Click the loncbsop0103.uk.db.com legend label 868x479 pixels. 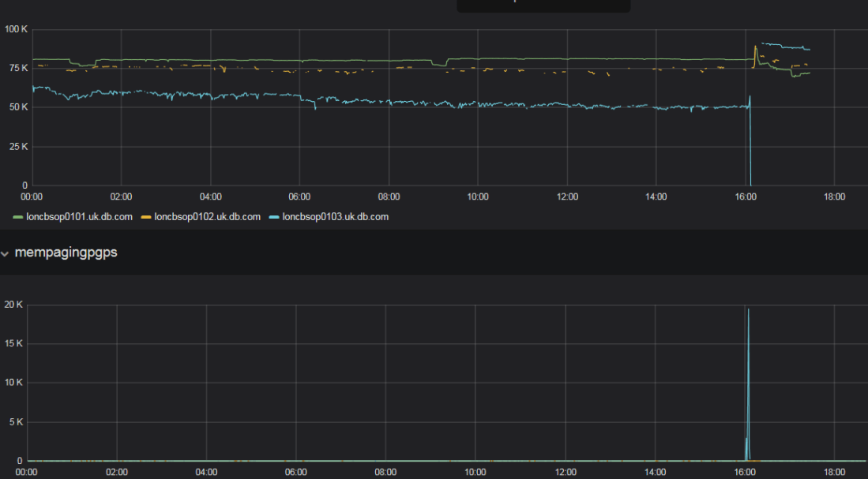(335, 216)
